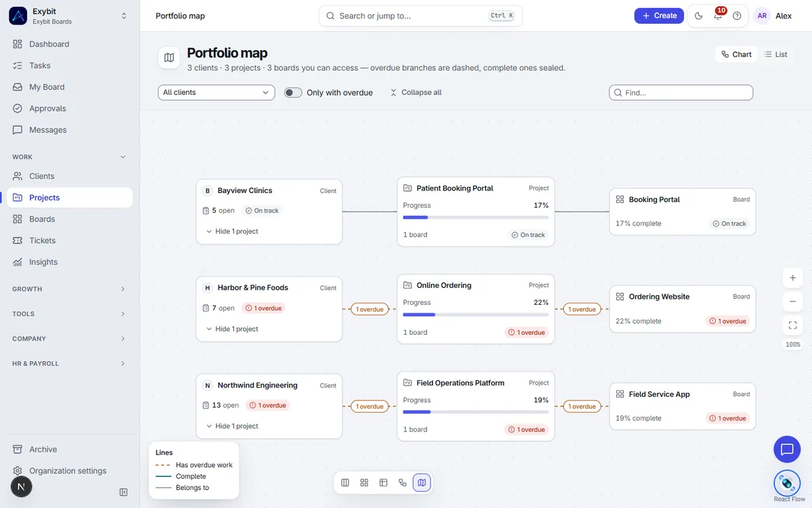Open Approvals in the sidebar
The image size is (812, 508).
pyautogui.click(x=70, y=108)
